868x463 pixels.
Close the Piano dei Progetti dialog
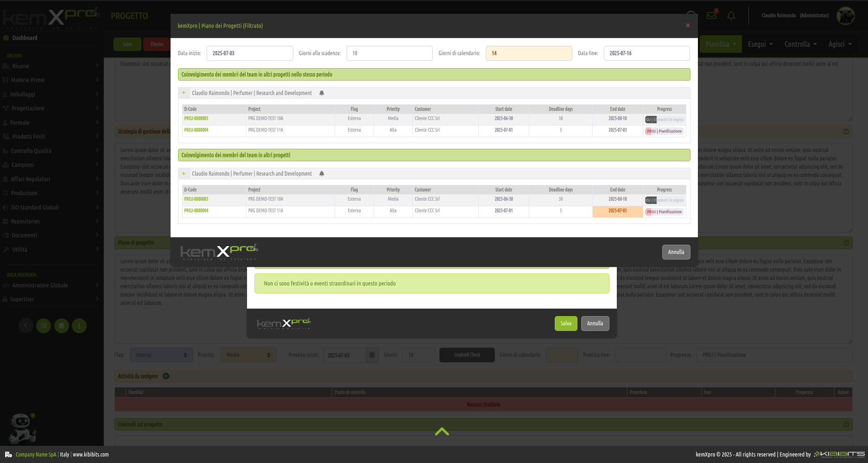point(688,25)
